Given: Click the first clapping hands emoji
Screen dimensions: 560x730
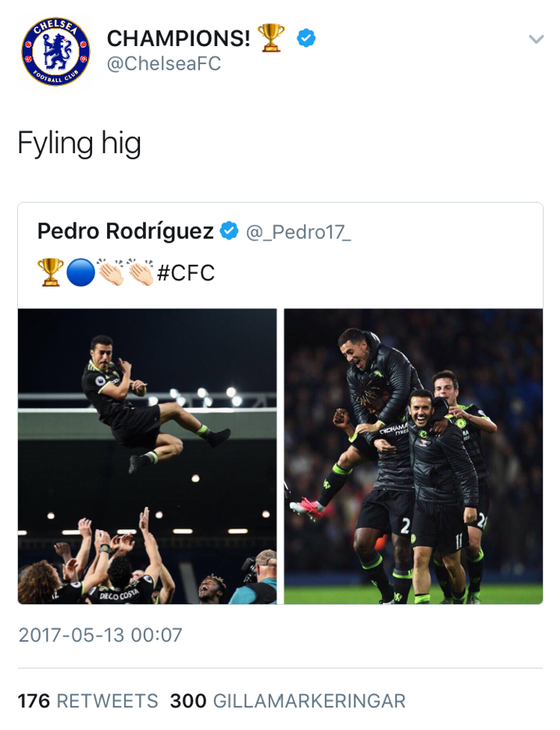Looking at the screenshot, I should pyautogui.click(x=110, y=272).
